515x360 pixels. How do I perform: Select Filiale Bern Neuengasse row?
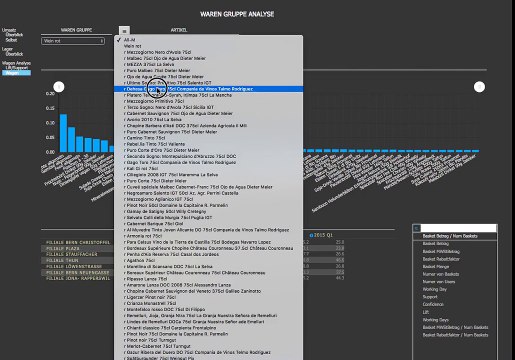click(x=78, y=272)
